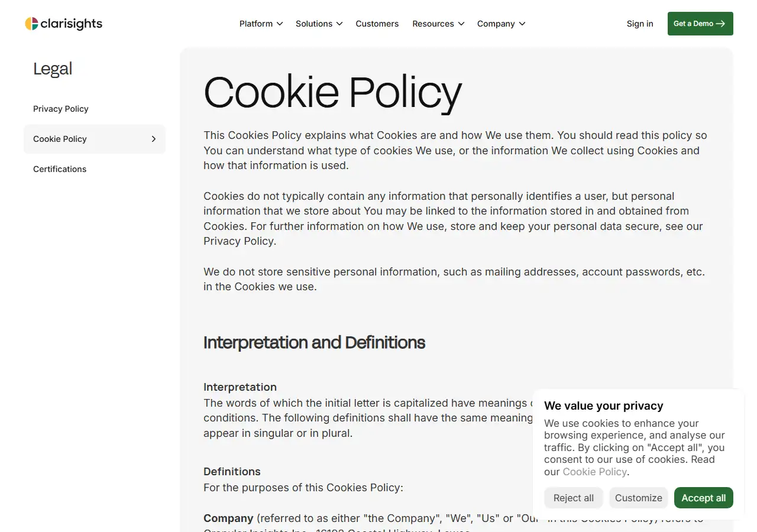The image size is (757, 532).
Task: Click the bold Company definition term
Action: pos(228,518)
